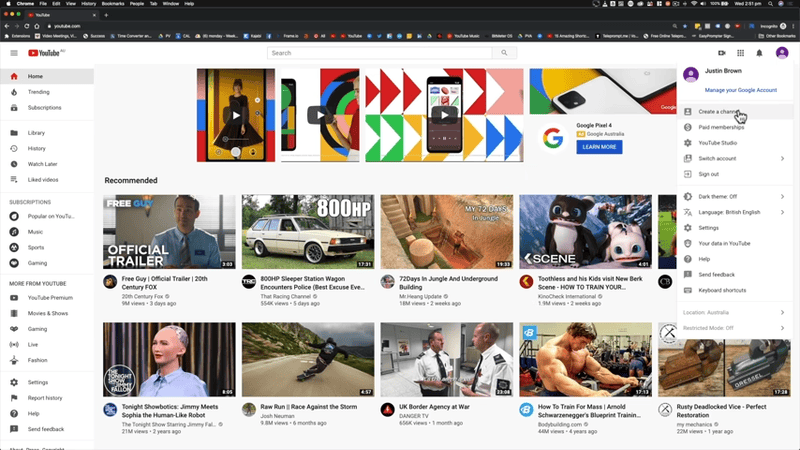The height and width of the screenshot is (450, 800).
Task: Click the LEARN MORE ad button
Action: click(x=599, y=147)
